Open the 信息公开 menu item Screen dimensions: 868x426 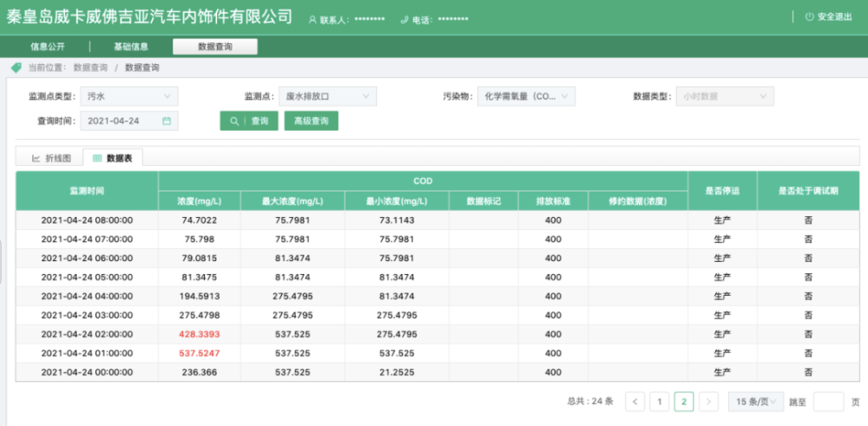(47, 47)
